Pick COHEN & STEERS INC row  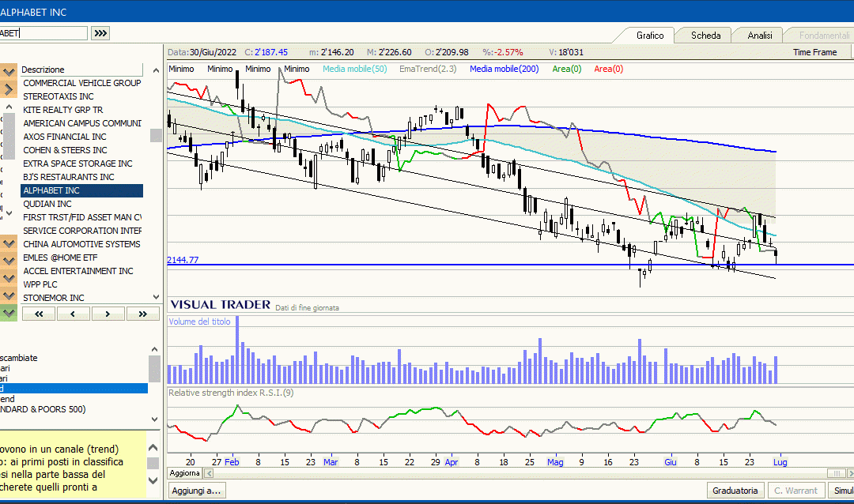[x=81, y=150]
